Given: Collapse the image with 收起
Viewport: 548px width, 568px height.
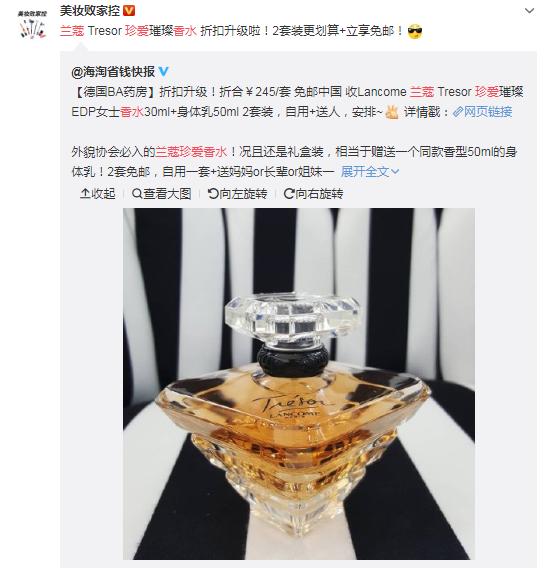Looking at the screenshot, I should pyautogui.click(x=97, y=194).
